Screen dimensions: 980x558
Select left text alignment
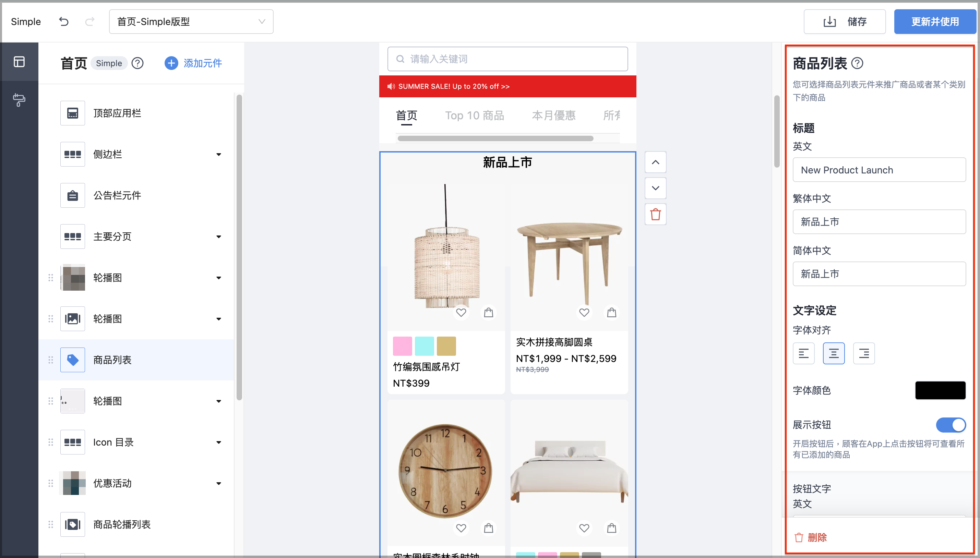tap(804, 353)
